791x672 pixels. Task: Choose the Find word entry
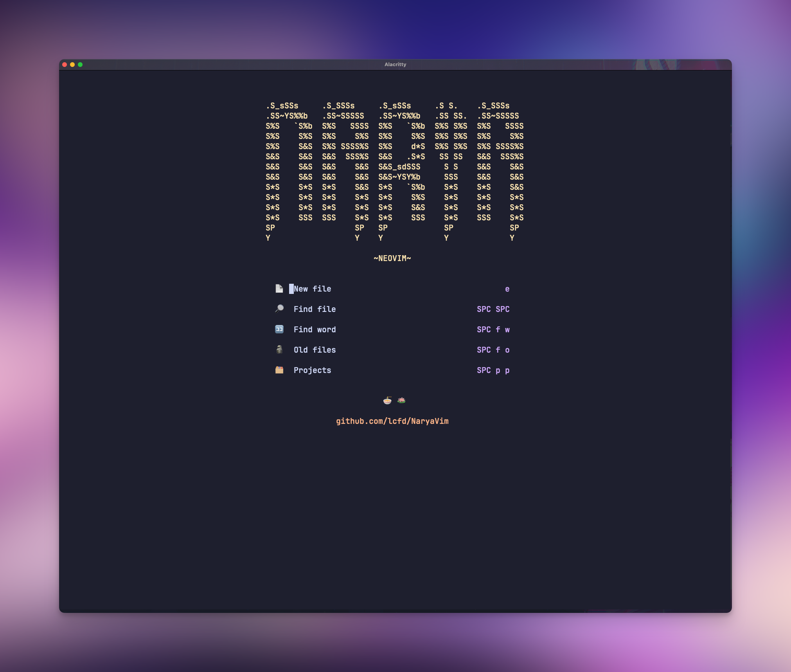315,330
